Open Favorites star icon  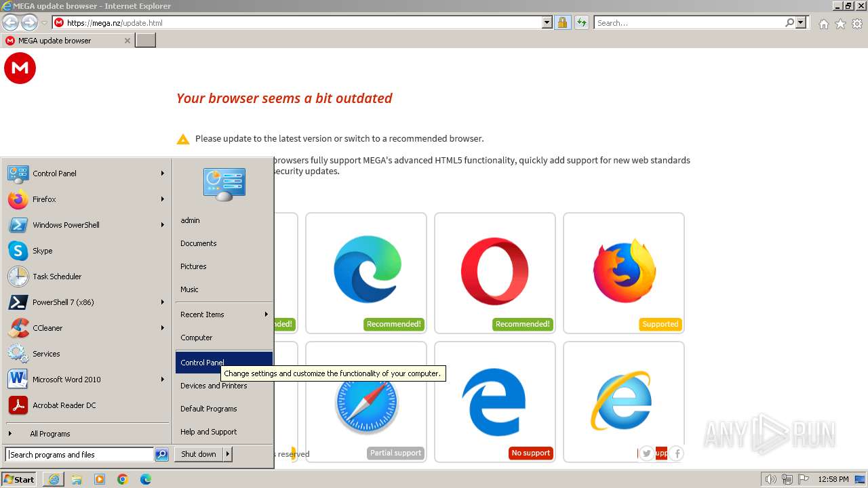click(x=840, y=24)
